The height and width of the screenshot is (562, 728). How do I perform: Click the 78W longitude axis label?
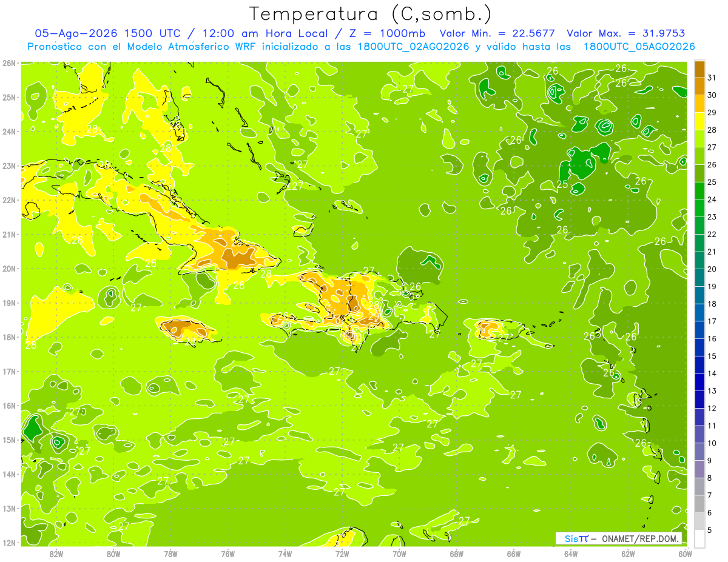coord(170,554)
